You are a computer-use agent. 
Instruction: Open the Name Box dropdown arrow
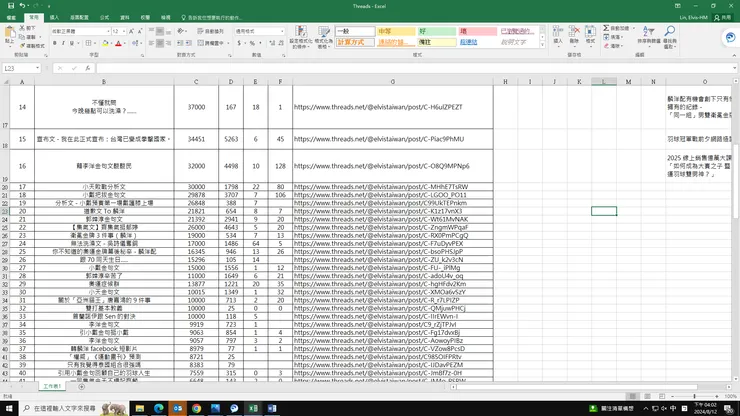click(x=37, y=68)
